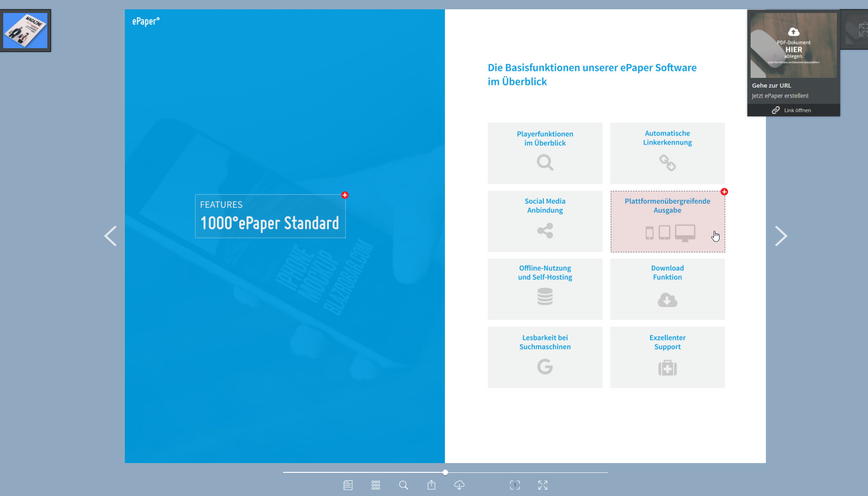Open the Plattformenübergreifende Ausgabe tile
Image resolution: width=868 pixels, height=496 pixels.
(668, 221)
